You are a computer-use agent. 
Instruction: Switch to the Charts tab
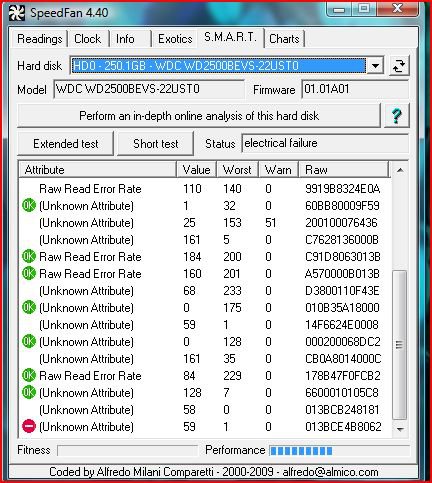coord(284,39)
